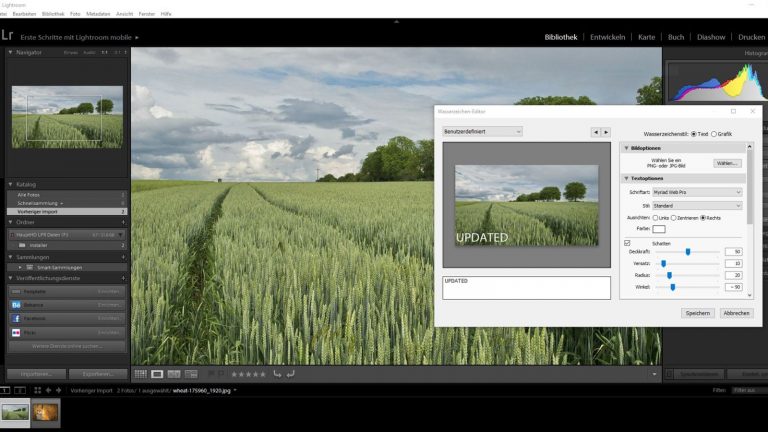Switch to grid view in the toolbar
Image resolution: width=768 pixels, height=432 pixels.
coord(141,374)
